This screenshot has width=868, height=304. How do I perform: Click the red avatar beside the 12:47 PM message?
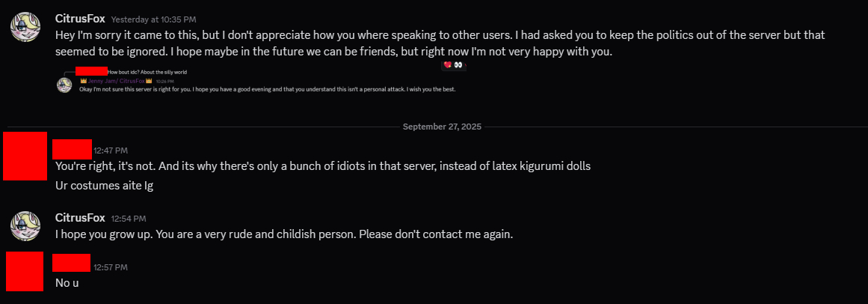(25, 156)
